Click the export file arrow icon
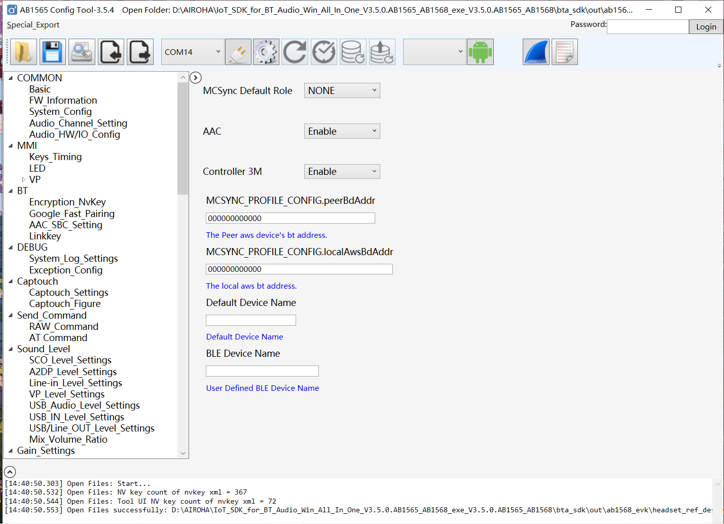The width and height of the screenshot is (724, 524). pos(140,52)
